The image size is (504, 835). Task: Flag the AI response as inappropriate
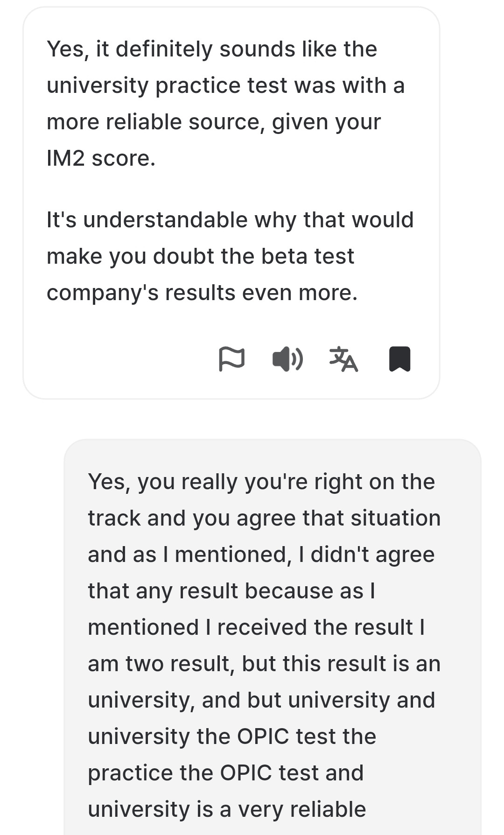coord(231,359)
